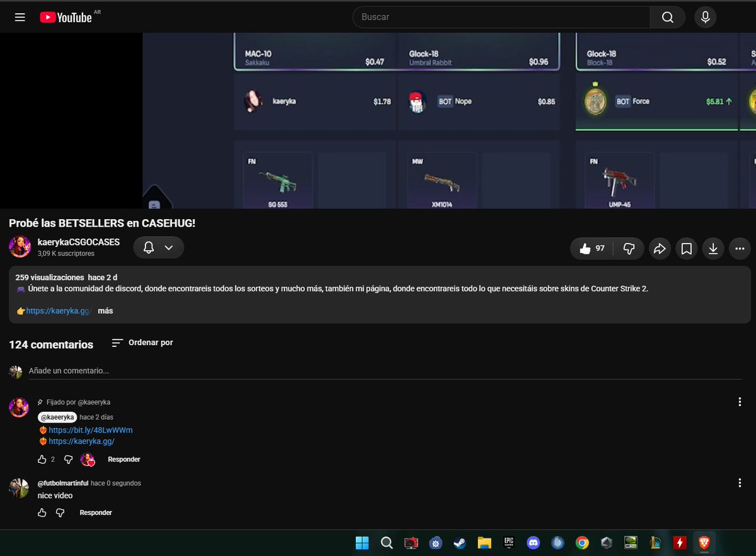The image size is (756, 556).
Task: Save the video with the bookmark icon
Action: pos(687,249)
